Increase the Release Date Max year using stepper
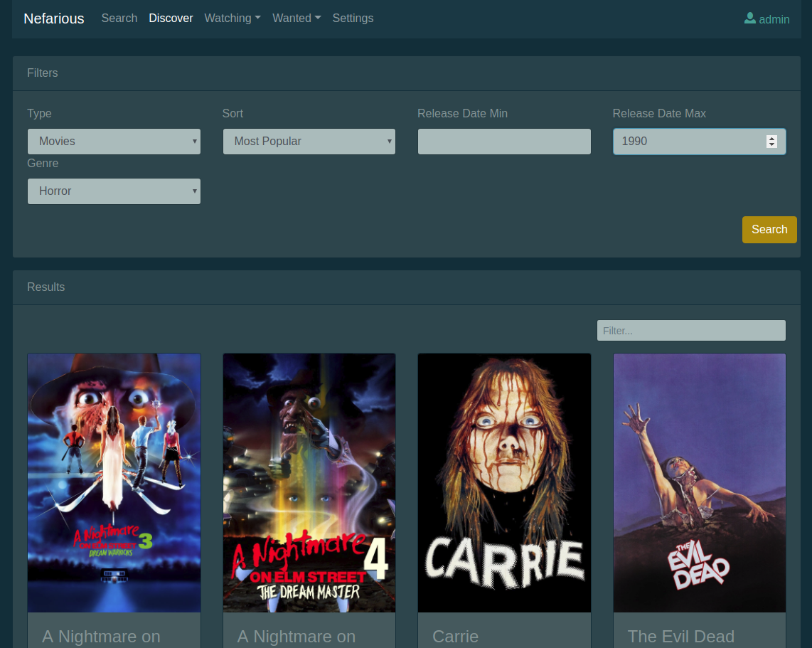Screen dimensions: 812x648 click(x=771, y=138)
